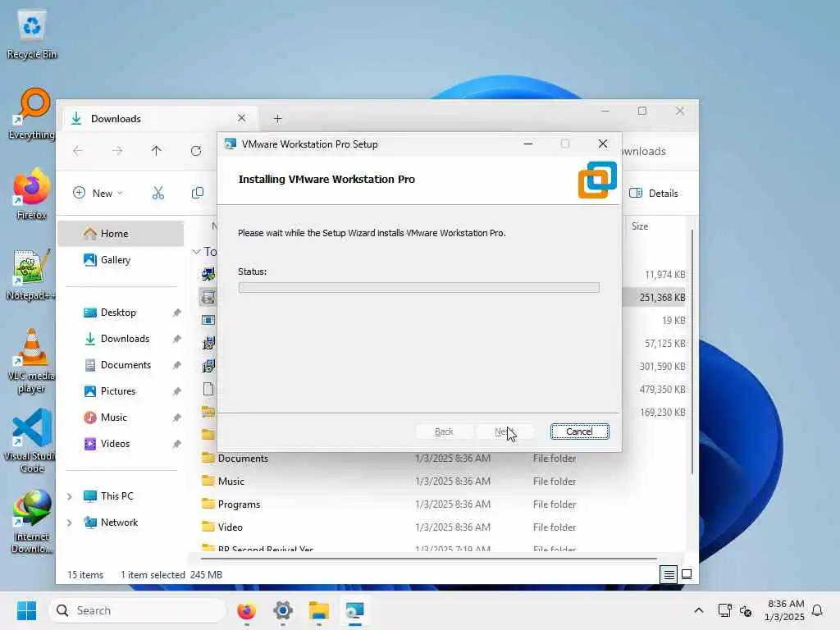
Task: Go up one folder level in Explorer
Action: [157, 151]
